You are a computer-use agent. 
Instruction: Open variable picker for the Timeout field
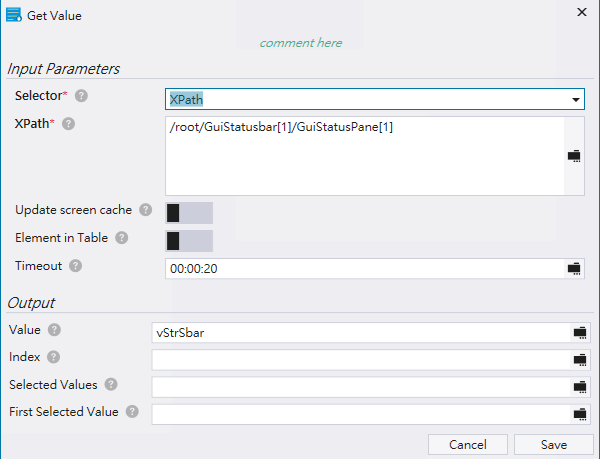coord(574,268)
